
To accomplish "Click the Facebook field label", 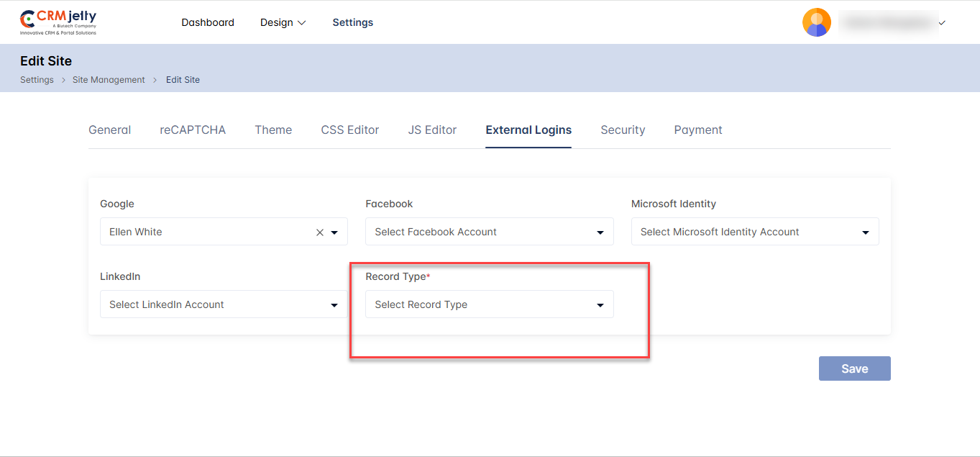I will pos(389,204).
